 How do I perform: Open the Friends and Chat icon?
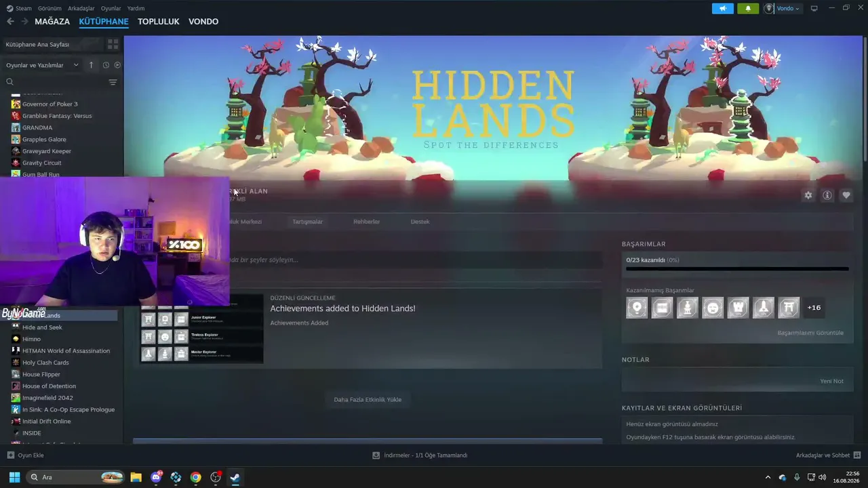coord(857,455)
